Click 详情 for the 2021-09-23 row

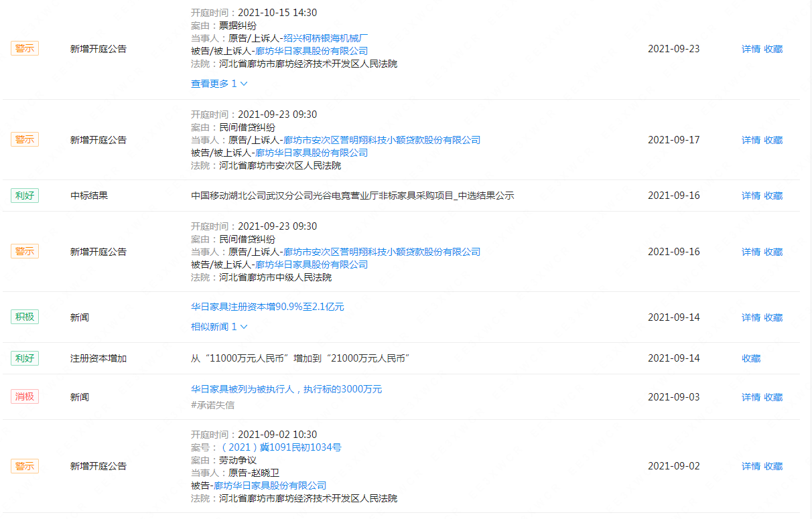(x=751, y=49)
